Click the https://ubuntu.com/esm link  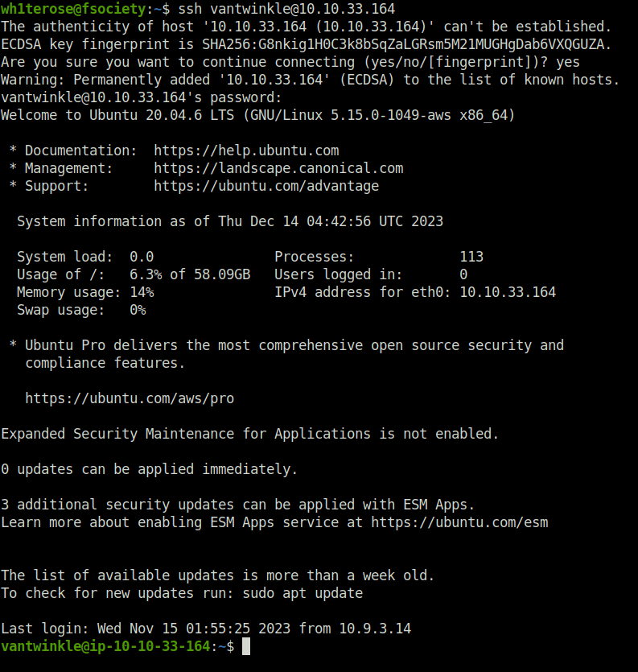459,522
